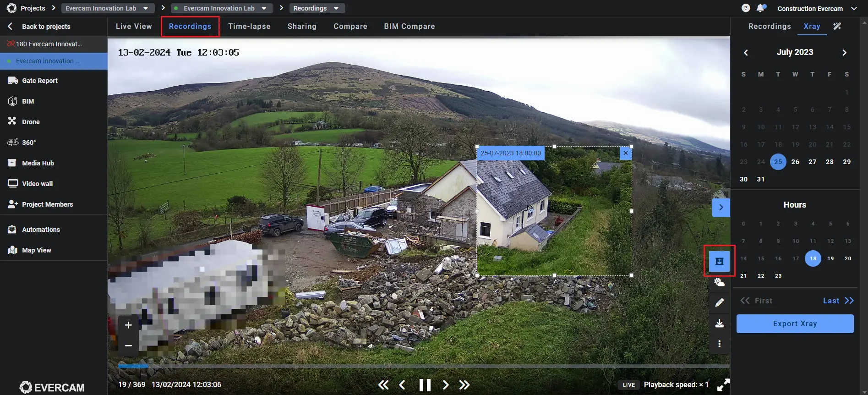The width and height of the screenshot is (868, 395).
Task: Zoom out with the minus button
Action: point(129,346)
